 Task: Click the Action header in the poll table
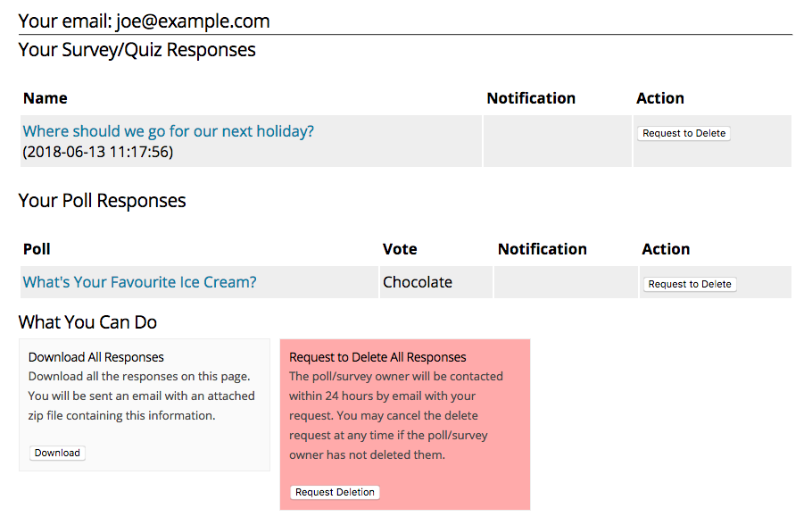pos(666,249)
